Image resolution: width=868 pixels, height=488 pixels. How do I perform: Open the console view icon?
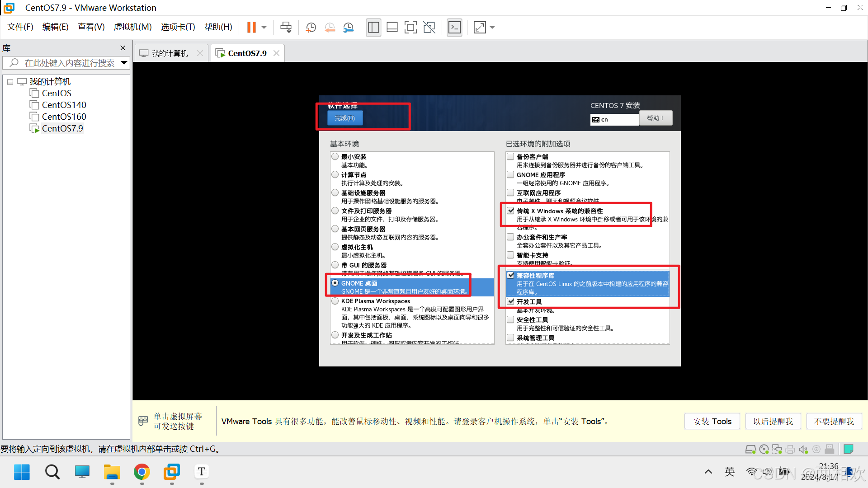tap(454, 28)
